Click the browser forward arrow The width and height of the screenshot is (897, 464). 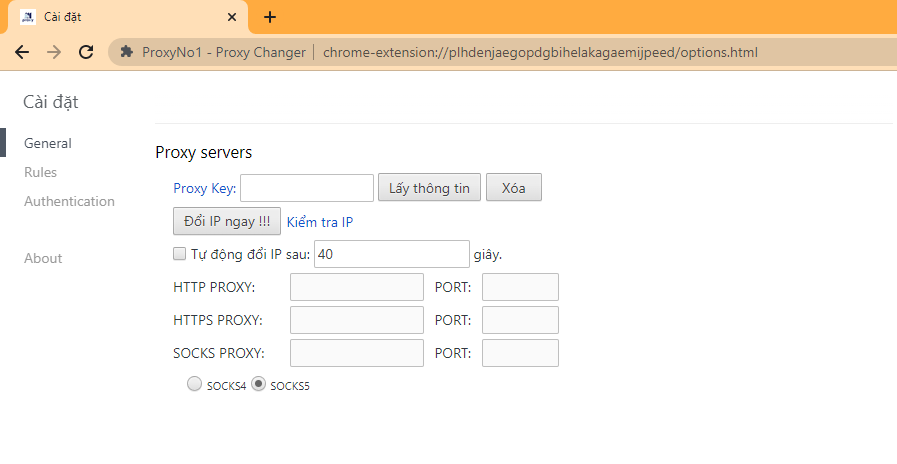tap(54, 52)
